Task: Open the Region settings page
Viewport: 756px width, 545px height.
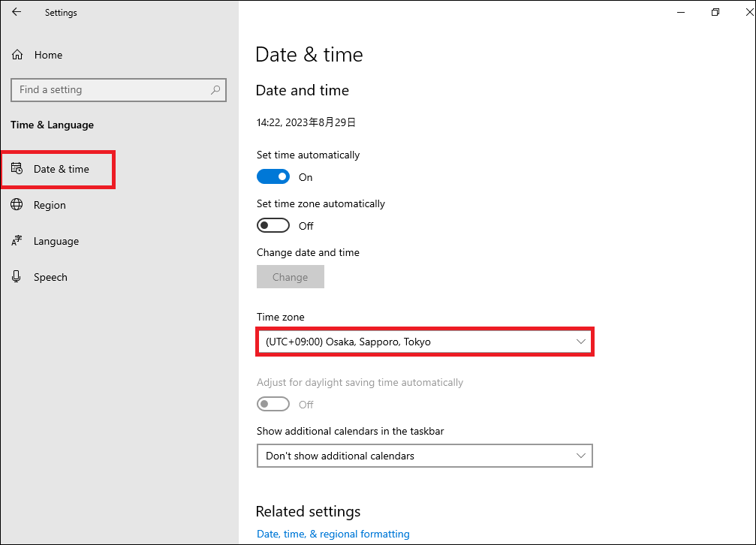Action: pyautogui.click(x=50, y=205)
